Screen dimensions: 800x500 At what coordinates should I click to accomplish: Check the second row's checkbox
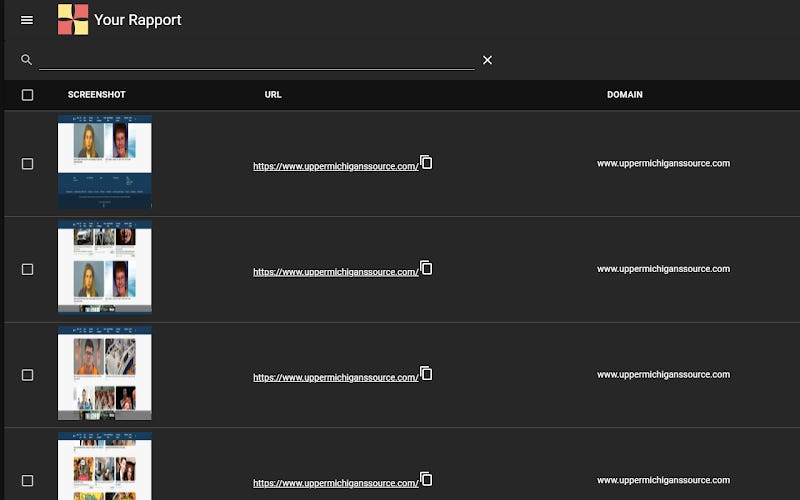(x=28, y=269)
